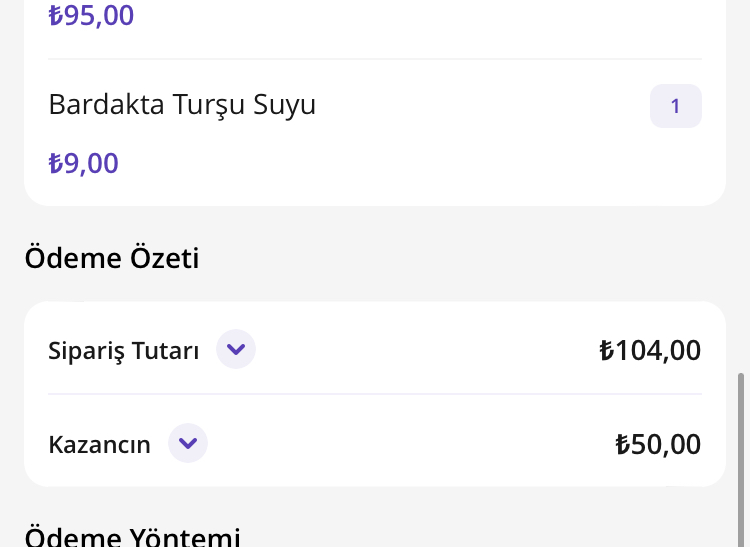Click the lira symbol in ₺95,00
750x547 pixels.
coord(56,16)
